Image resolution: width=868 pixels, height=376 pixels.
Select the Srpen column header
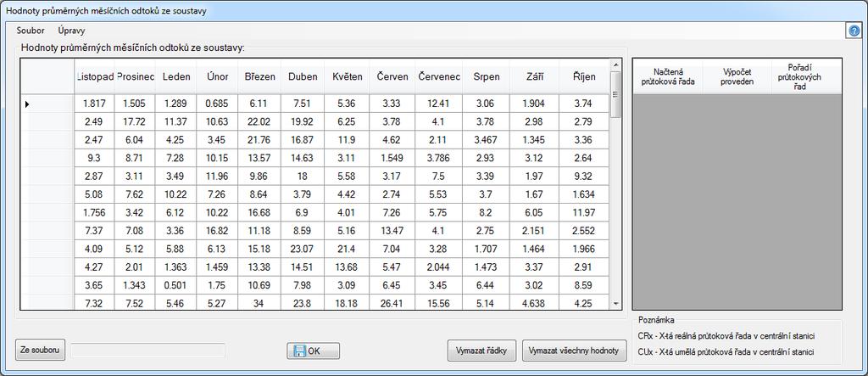click(x=487, y=76)
